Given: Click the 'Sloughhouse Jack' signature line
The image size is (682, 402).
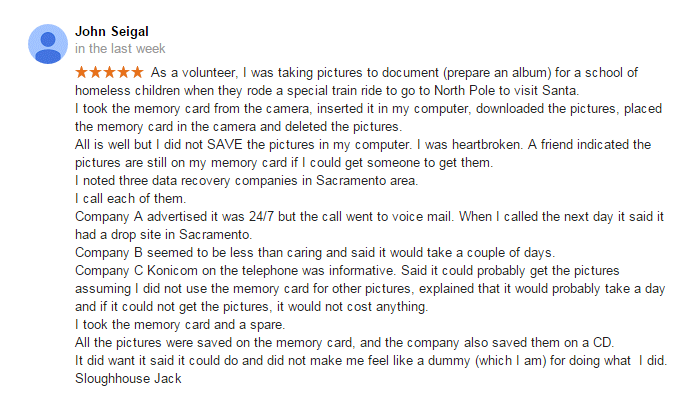Looking at the screenshot, I should pos(128,379).
